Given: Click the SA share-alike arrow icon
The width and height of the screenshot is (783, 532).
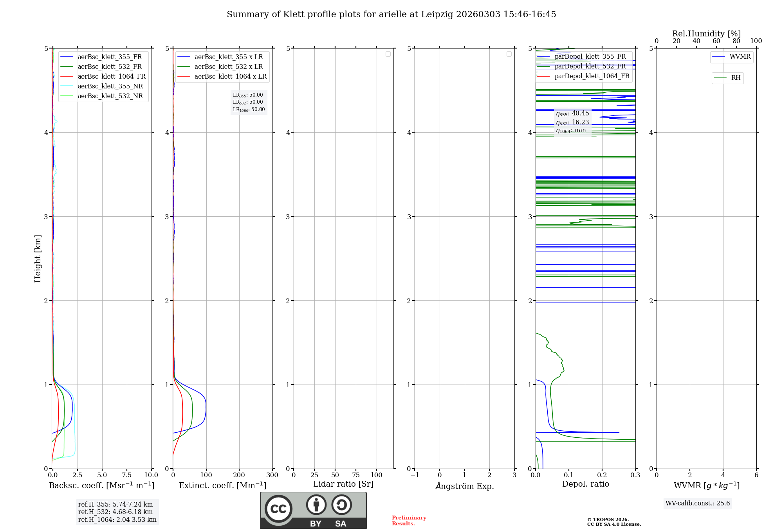Looking at the screenshot, I should coord(341,505).
